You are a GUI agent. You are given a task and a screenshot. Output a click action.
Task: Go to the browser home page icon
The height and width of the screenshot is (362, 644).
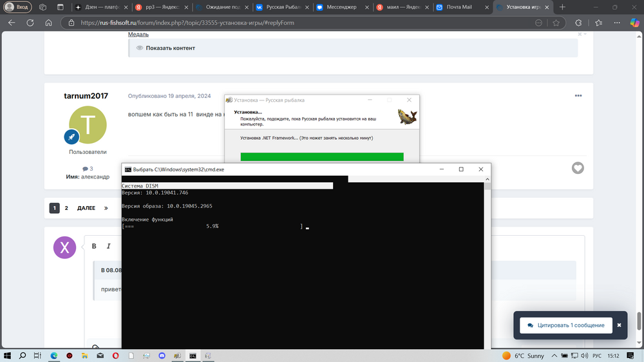coord(48,23)
